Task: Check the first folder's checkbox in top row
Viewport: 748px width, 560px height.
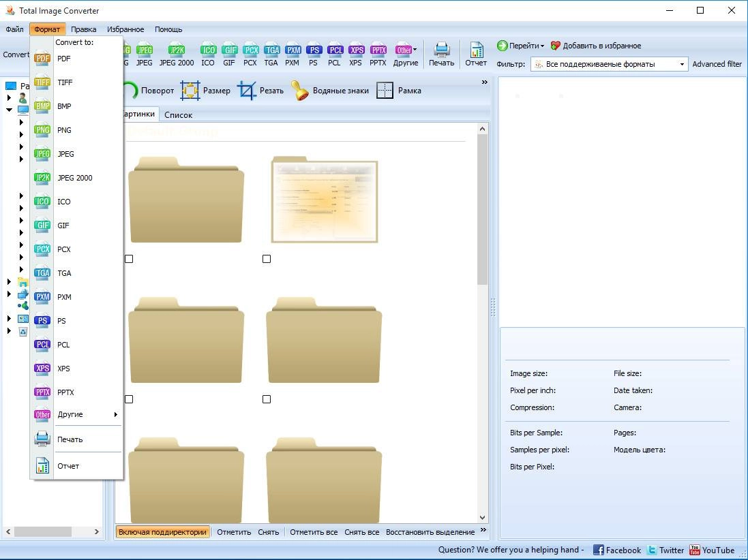Action: click(129, 259)
